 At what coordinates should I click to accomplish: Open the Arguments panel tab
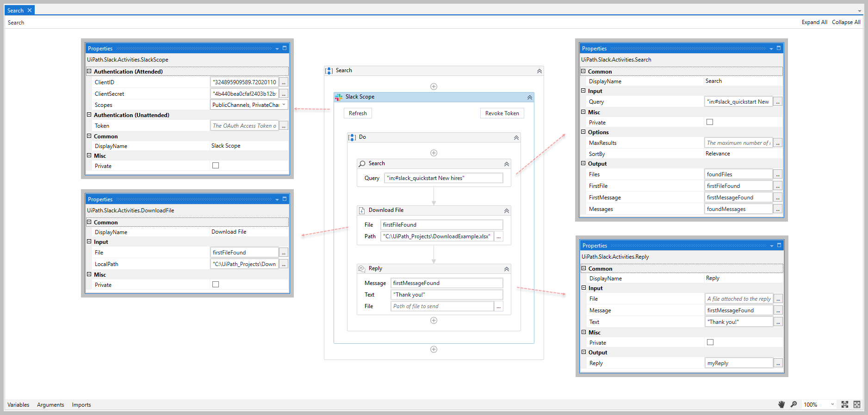(50, 405)
